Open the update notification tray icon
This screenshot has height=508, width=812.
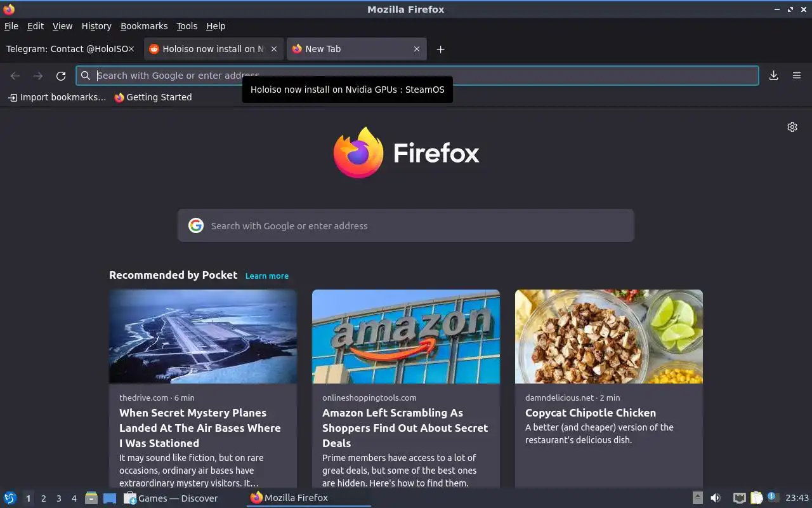[773, 497]
